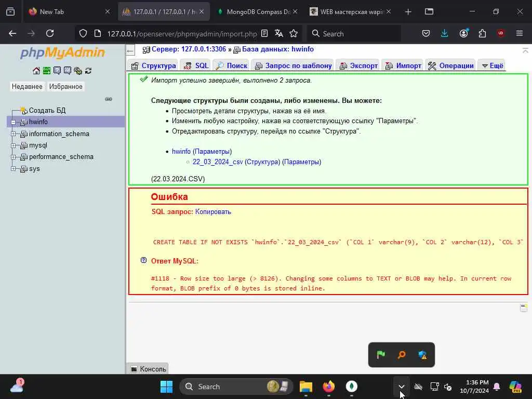
Task: Click the green log out icon
Action: point(46,71)
